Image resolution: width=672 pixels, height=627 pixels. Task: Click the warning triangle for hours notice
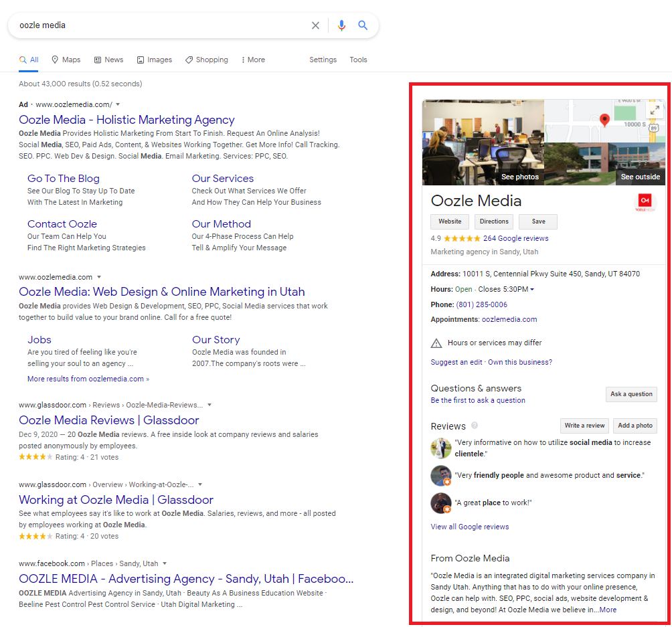[436, 343]
